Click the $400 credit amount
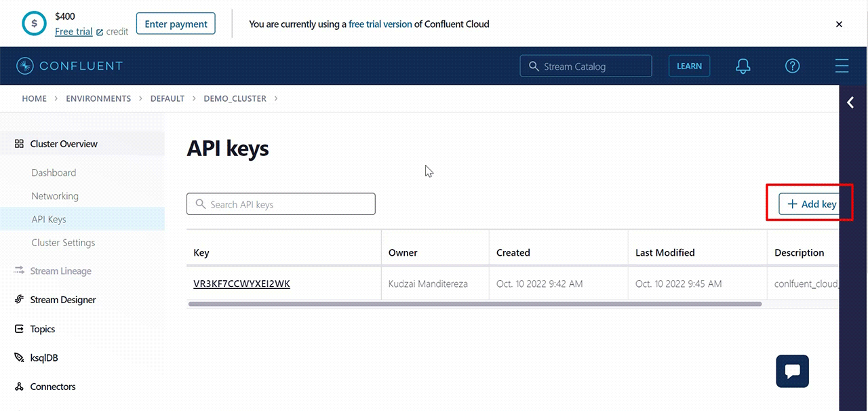Viewport: 868px width, 411px height. coord(65,16)
